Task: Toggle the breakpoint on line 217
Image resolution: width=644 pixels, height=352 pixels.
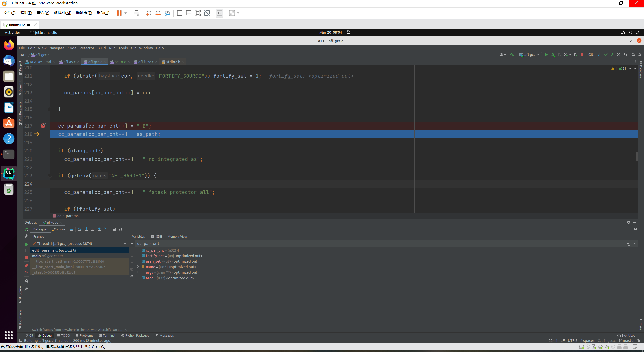Action: coord(43,126)
